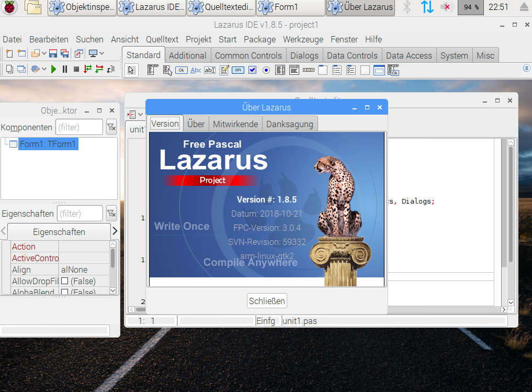Open the Hilfe menu
532x392 pixels.
click(373, 39)
